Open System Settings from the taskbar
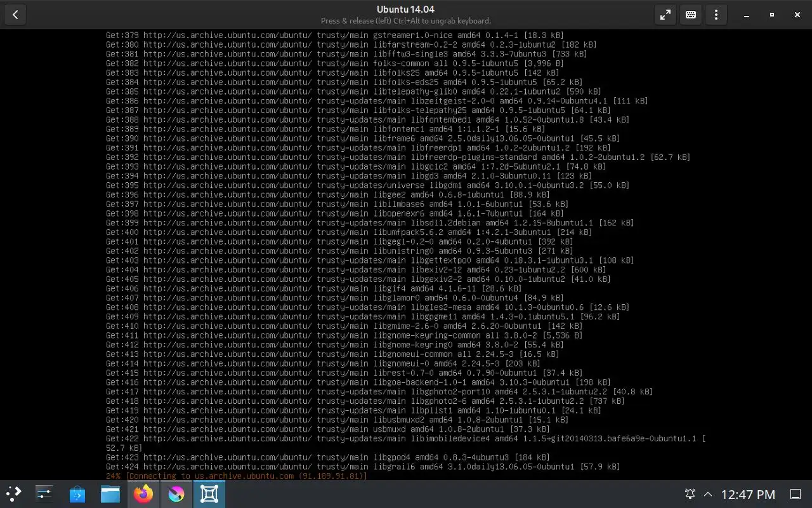Viewport: 812px width, 508px height. pos(44,494)
